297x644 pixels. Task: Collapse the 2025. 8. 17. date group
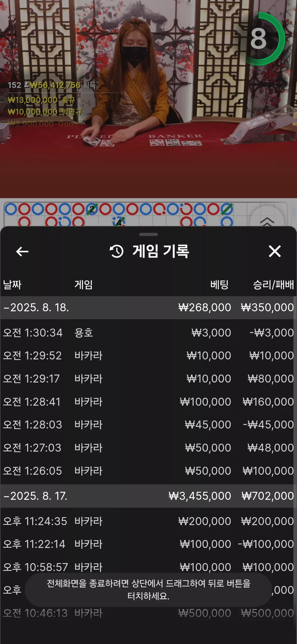(x=148, y=496)
